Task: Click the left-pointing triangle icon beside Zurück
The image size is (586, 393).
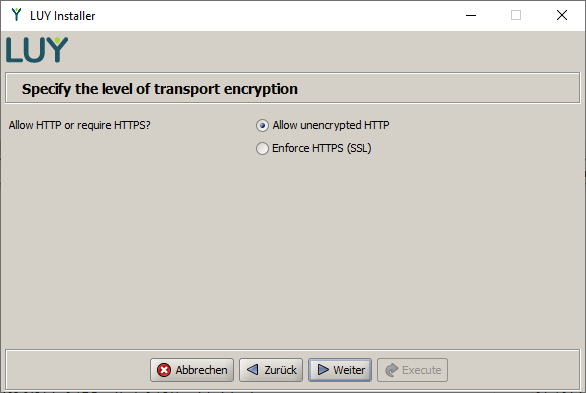Action: 253,370
